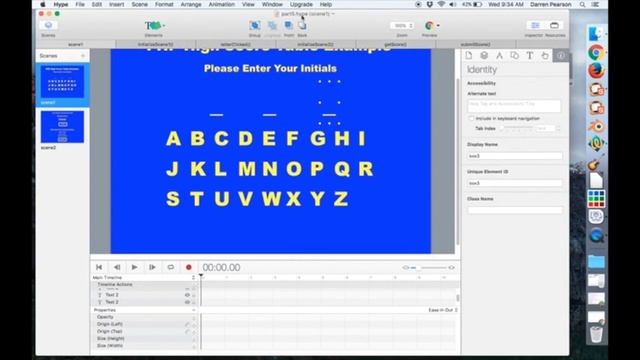
Task: Bring element to Front icon
Action: (x=289, y=26)
